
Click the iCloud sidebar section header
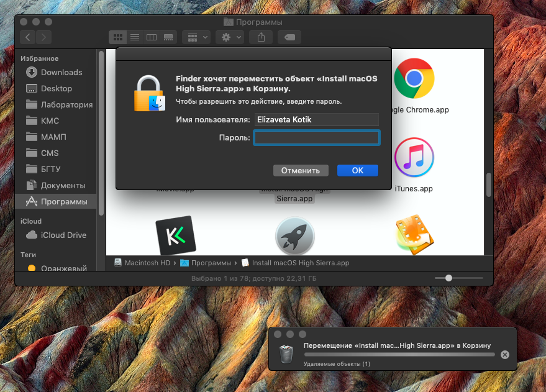point(31,221)
